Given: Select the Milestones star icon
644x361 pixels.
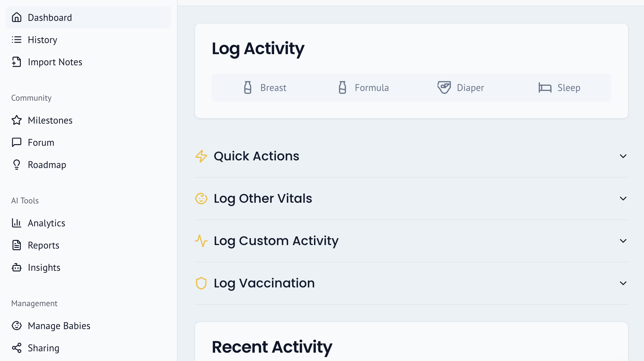Looking at the screenshot, I should [x=17, y=120].
